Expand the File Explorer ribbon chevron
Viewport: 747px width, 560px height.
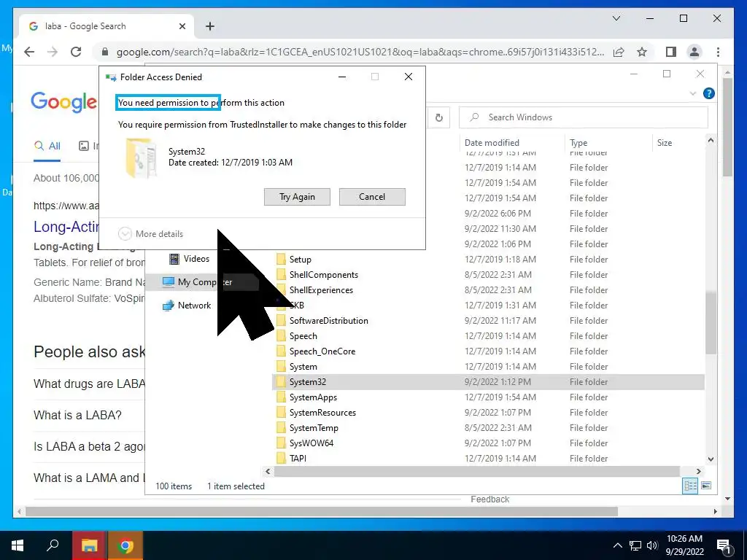point(693,93)
